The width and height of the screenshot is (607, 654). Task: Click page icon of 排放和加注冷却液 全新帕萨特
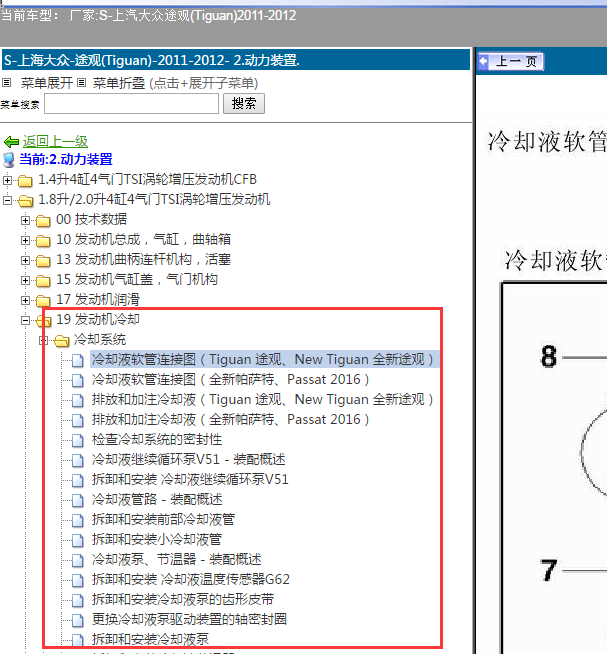tap(78, 420)
